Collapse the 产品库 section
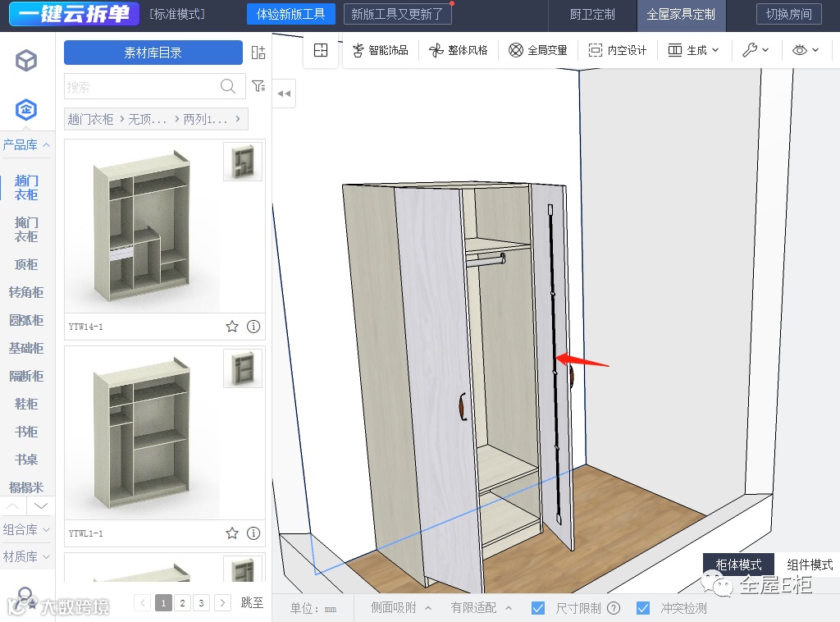The width and height of the screenshot is (840, 622). click(x=26, y=144)
